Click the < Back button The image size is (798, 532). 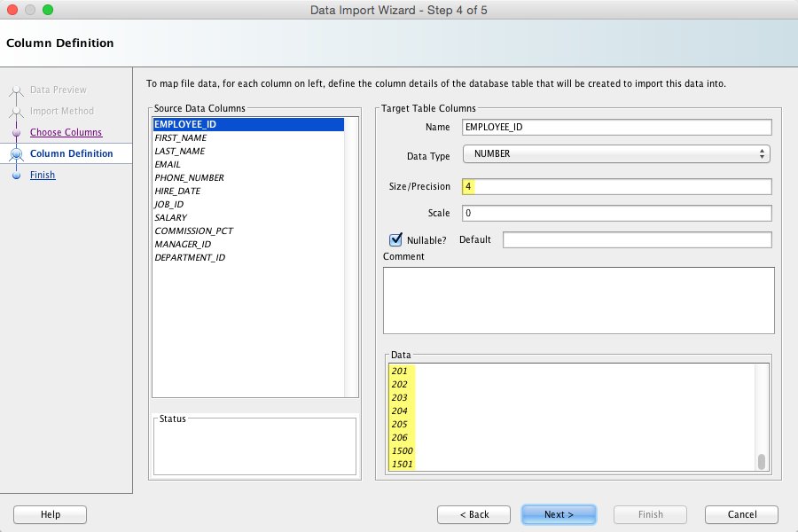[x=473, y=514]
